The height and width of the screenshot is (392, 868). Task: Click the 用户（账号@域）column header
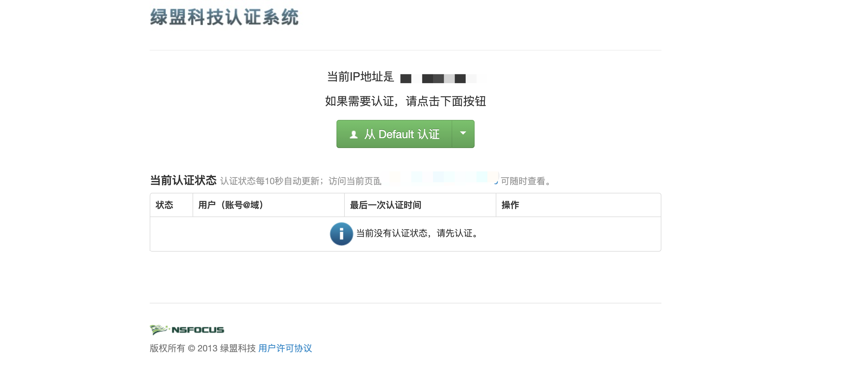pyautogui.click(x=231, y=205)
